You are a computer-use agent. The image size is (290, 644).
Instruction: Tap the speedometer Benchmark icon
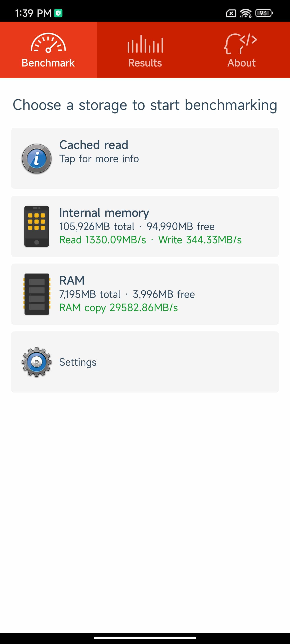(48, 43)
